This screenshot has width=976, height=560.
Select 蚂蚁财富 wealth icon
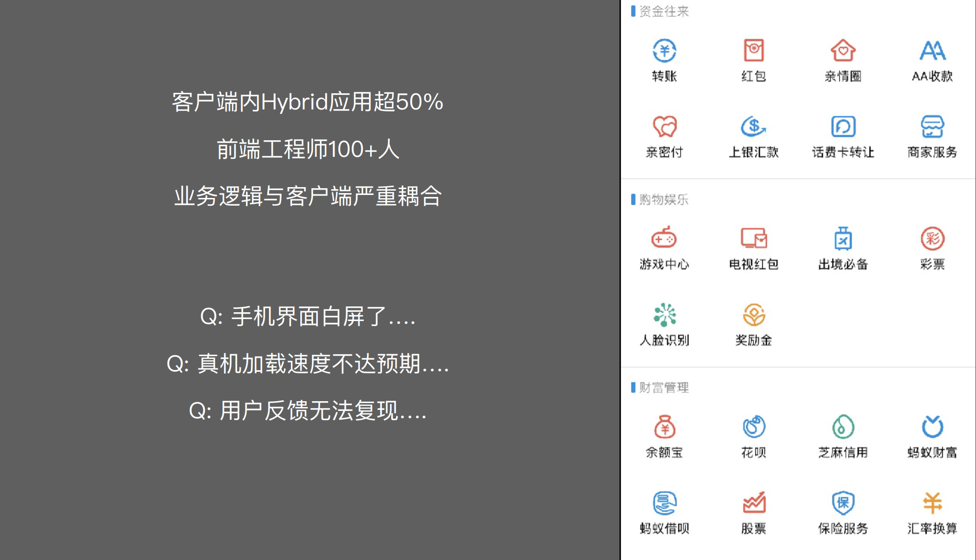pos(932,427)
